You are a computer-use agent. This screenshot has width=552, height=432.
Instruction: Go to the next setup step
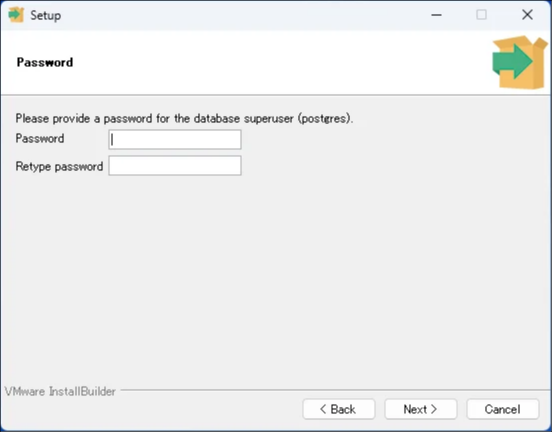421,409
